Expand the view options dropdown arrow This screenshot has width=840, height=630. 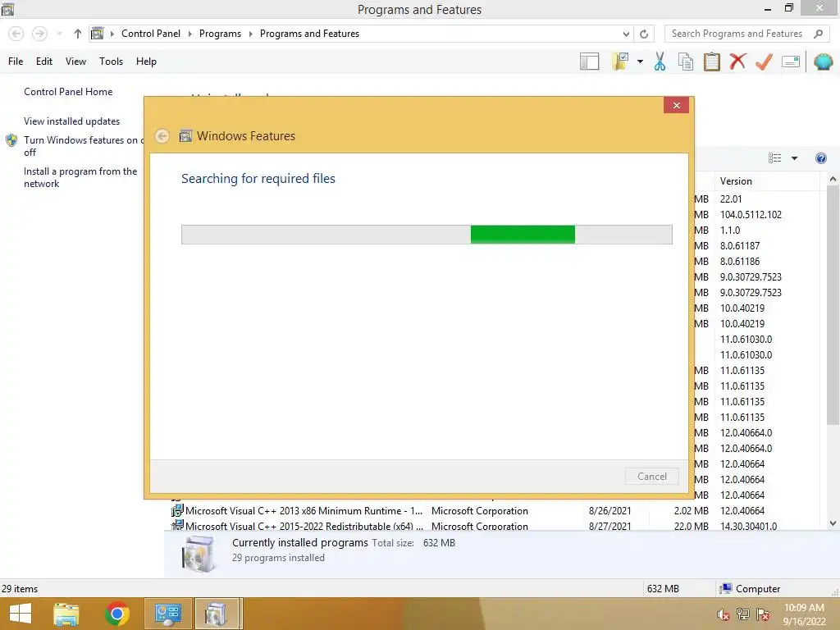tap(794, 158)
